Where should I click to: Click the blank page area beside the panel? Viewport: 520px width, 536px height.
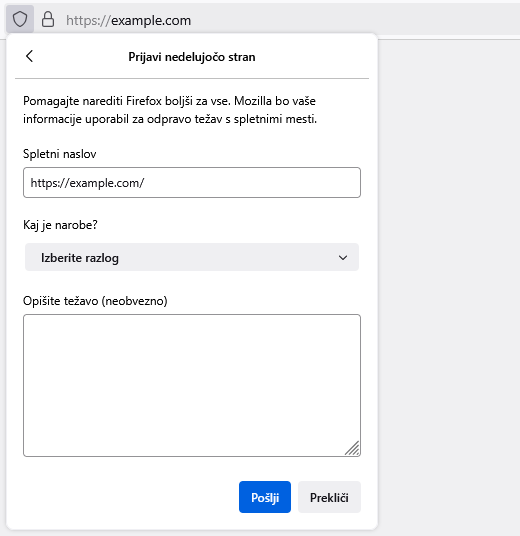point(449,273)
